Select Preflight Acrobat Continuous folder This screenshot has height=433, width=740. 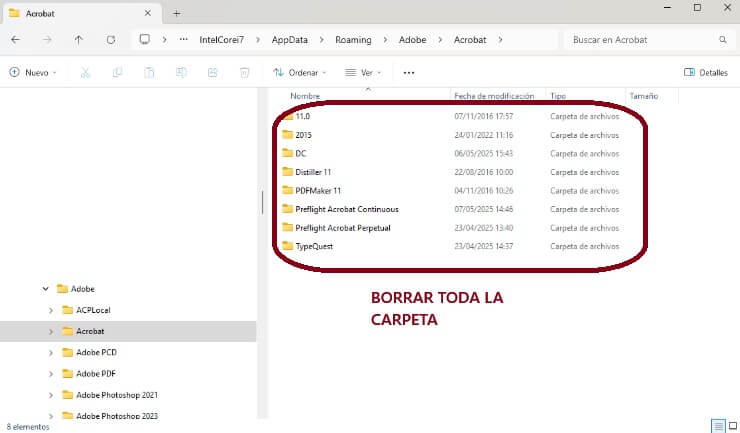click(346, 209)
